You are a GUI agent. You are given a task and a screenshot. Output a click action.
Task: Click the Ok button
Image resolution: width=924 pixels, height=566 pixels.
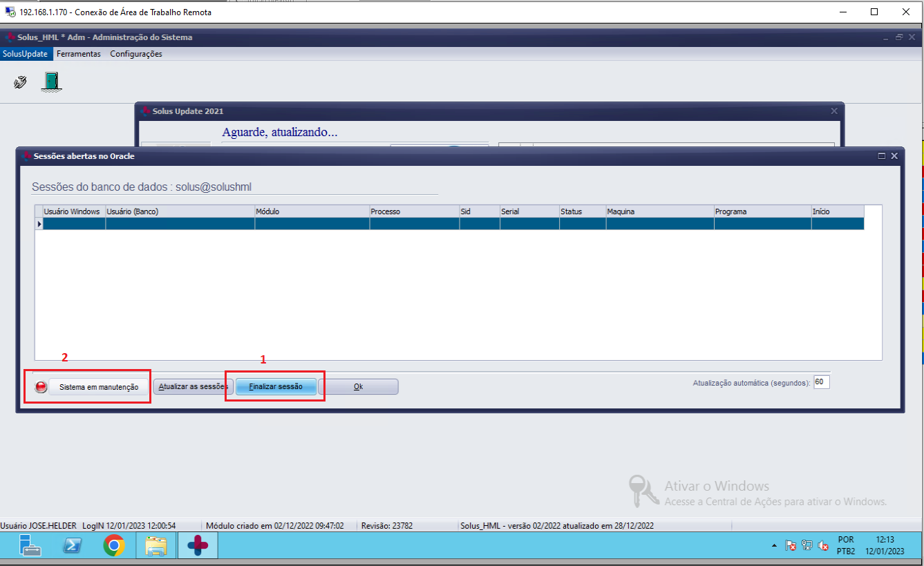358,387
